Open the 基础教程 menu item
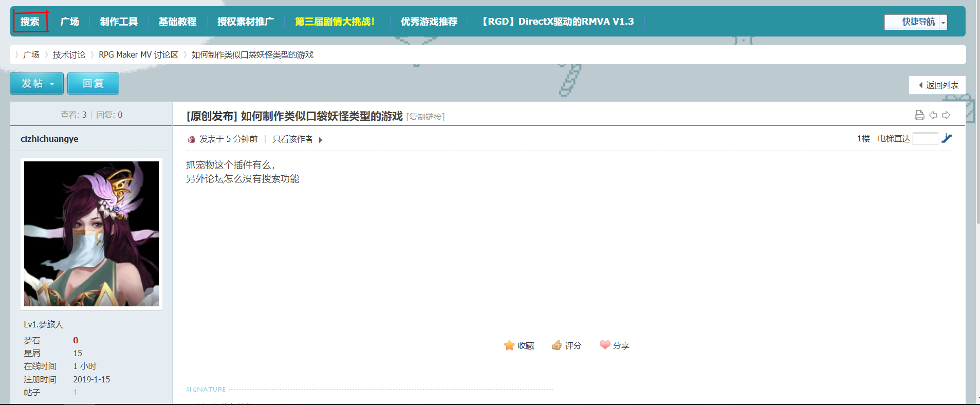The height and width of the screenshot is (405, 980). point(177,22)
